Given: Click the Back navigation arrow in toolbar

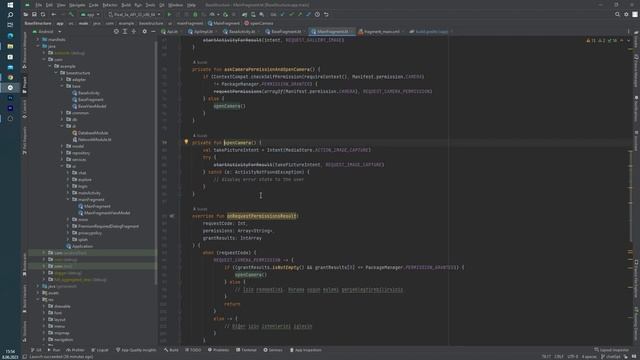Looking at the screenshot, I should (53, 14).
